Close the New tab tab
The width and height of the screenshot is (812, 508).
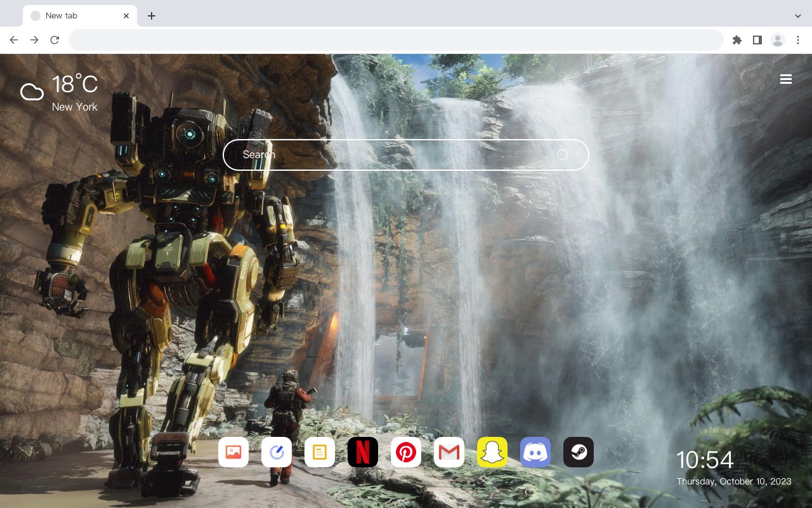pyautogui.click(x=126, y=16)
